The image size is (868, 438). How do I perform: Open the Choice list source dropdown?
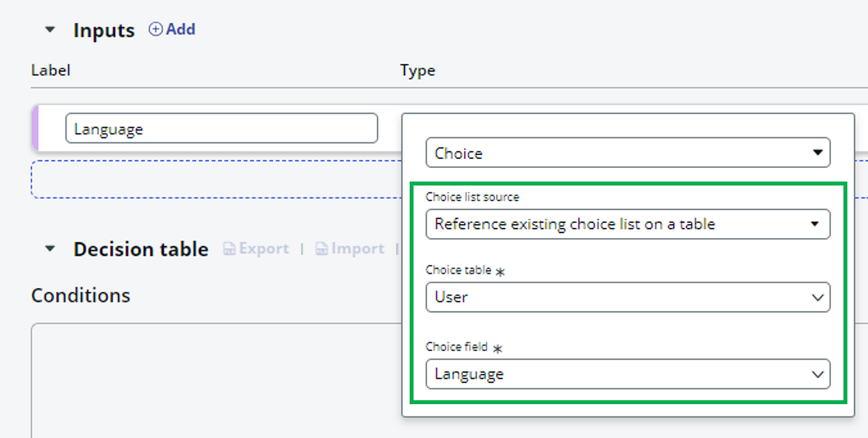[x=628, y=224]
